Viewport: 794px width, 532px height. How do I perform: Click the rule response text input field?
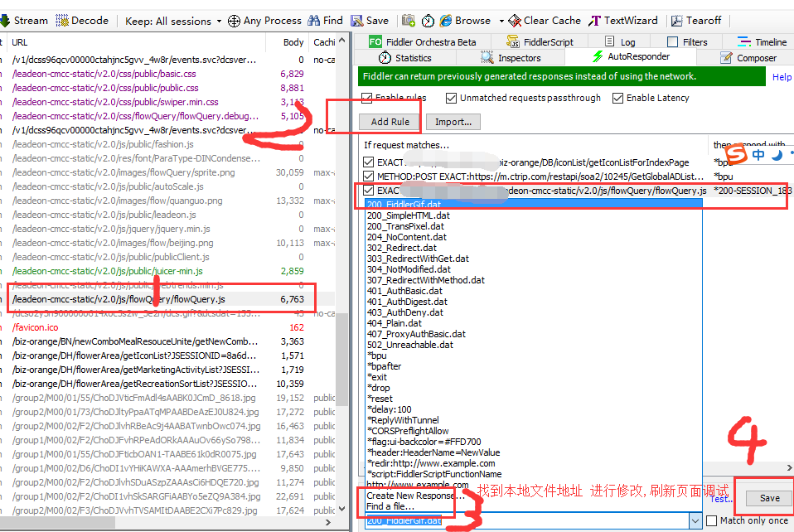(x=526, y=520)
